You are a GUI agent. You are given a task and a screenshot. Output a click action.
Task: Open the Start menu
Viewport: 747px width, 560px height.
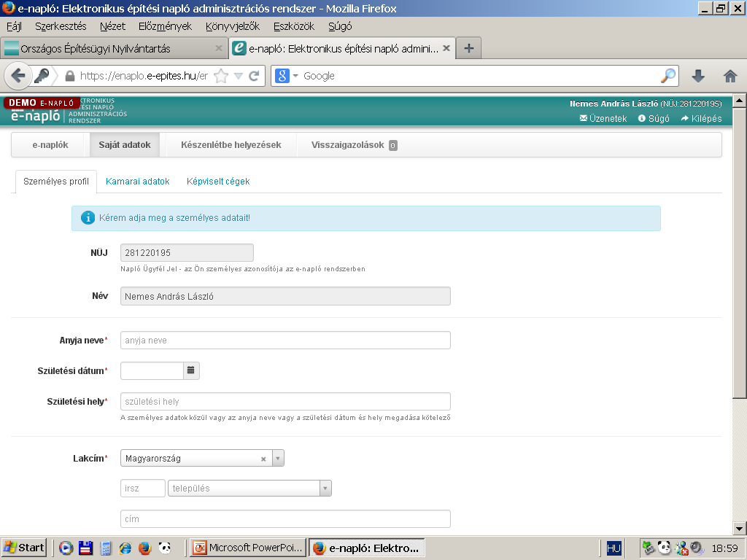click(24, 548)
